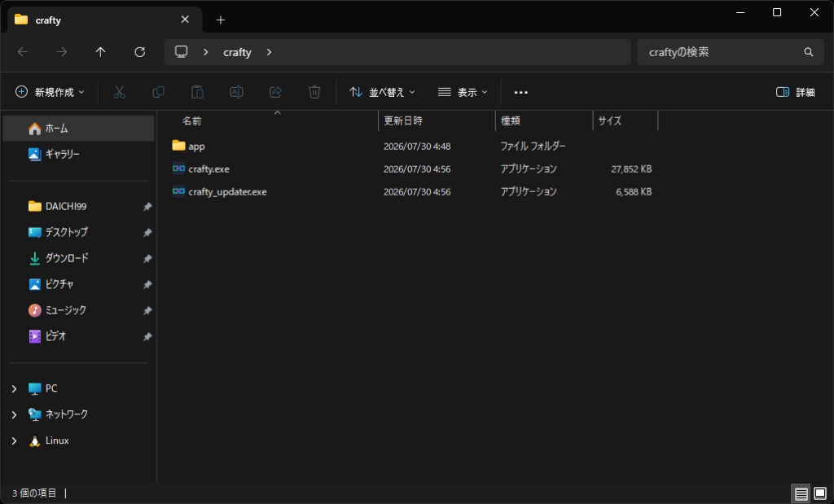Click pin icon beside ミュージック
Screen dimensions: 834x504
147,310
